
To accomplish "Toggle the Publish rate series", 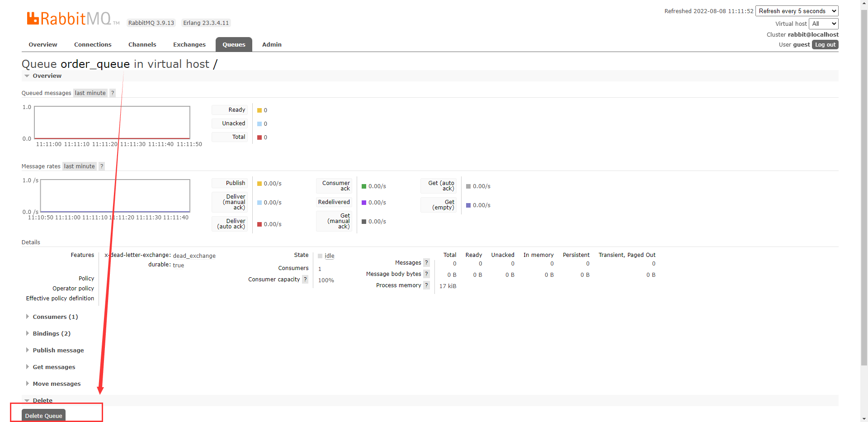I will [x=230, y=183].
